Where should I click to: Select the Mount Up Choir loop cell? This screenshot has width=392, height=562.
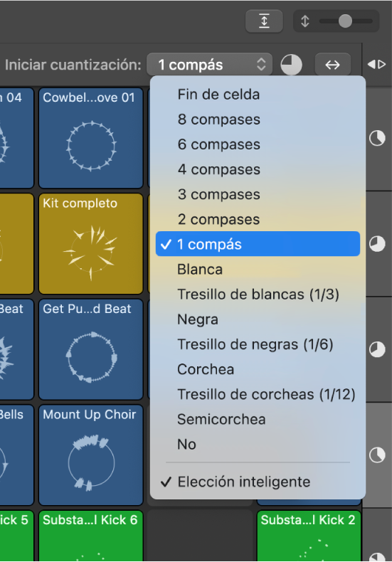point(90,455)
